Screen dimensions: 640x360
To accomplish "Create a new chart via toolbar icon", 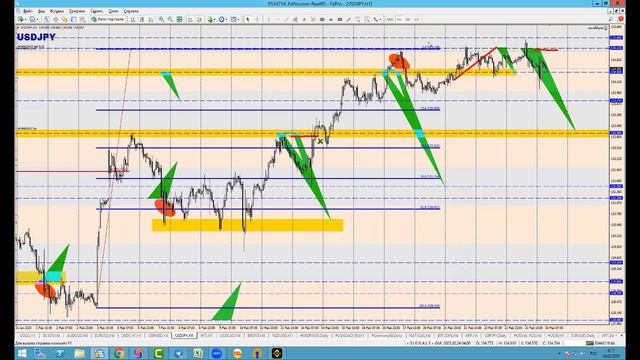I will [x=20, y=19].
